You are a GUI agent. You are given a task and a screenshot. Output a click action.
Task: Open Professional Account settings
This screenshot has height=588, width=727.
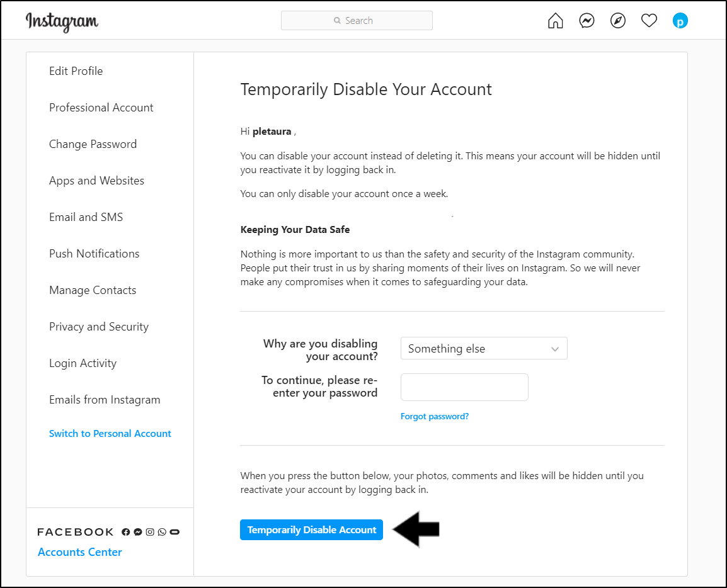(101, 108)
